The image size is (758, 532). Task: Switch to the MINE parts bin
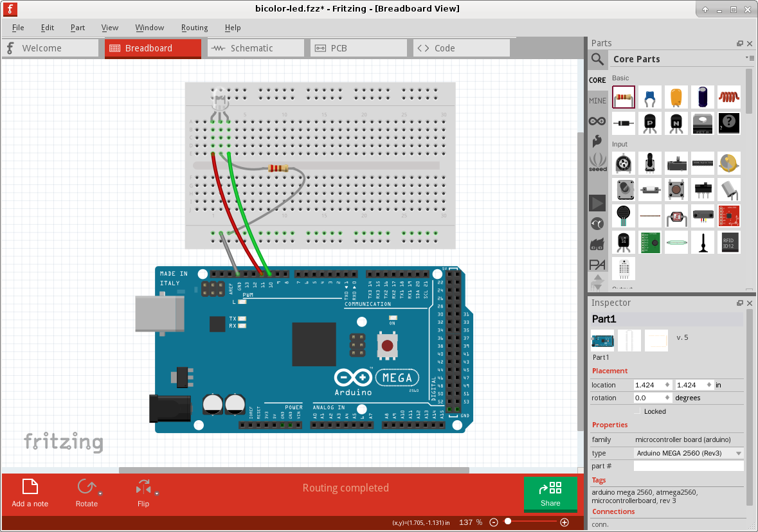coord(597,100)
